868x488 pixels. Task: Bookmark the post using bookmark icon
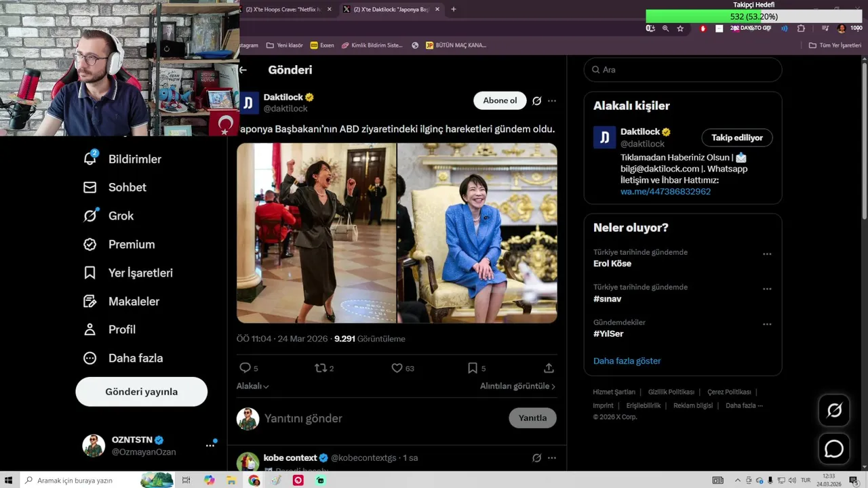click(473, 368)
